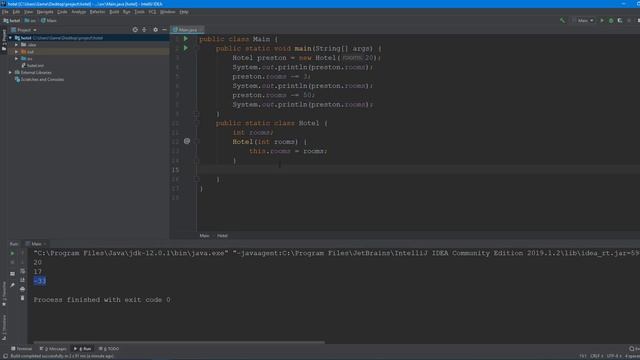The image size is (640, 360).
Task: Click Main in navigation breadcrumb bar
Action: tap(49, 20)
